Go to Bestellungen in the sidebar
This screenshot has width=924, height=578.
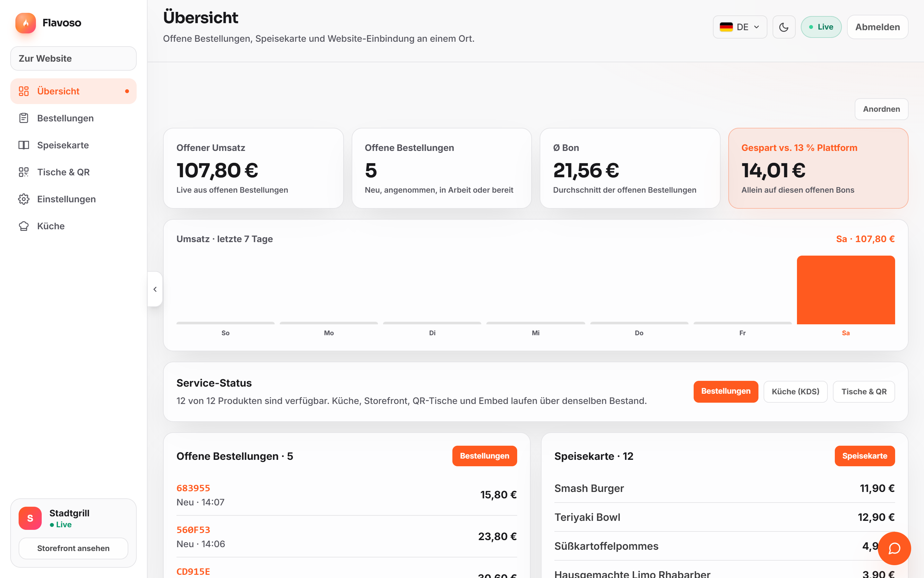73,118
